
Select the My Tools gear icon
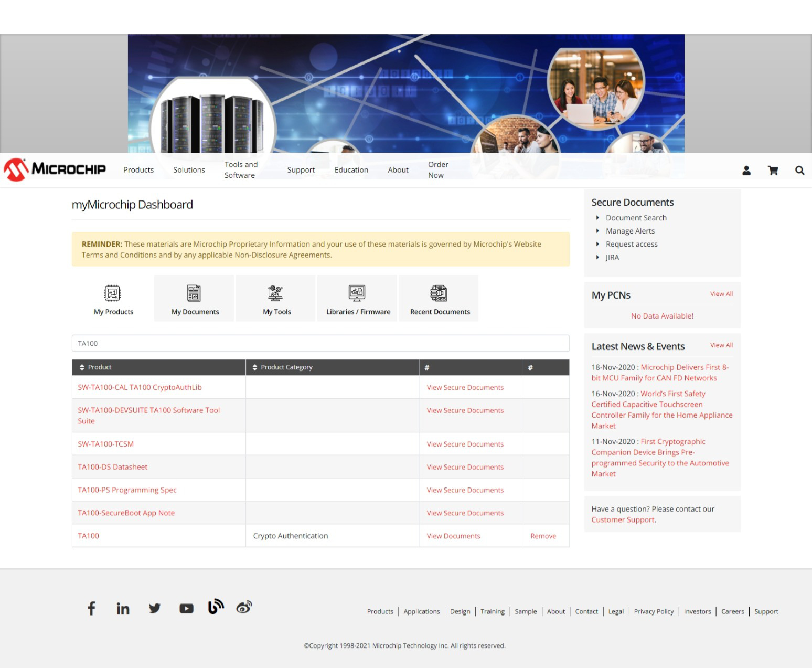(275, 293)
